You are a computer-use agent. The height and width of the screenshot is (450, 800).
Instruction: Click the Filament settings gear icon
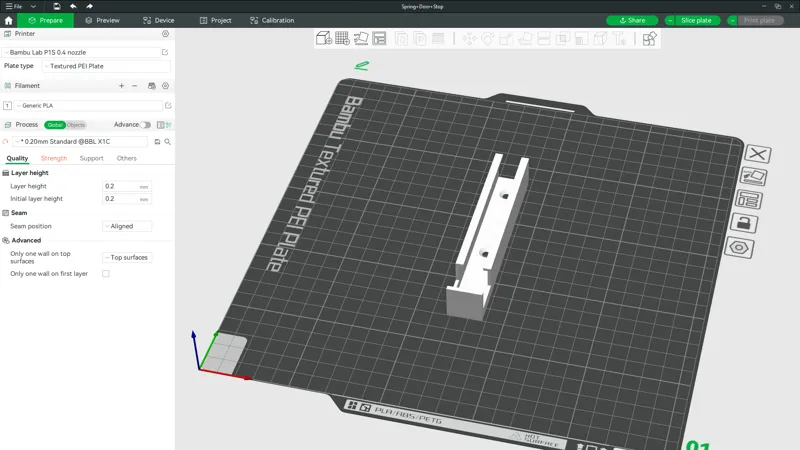(165, 86)
